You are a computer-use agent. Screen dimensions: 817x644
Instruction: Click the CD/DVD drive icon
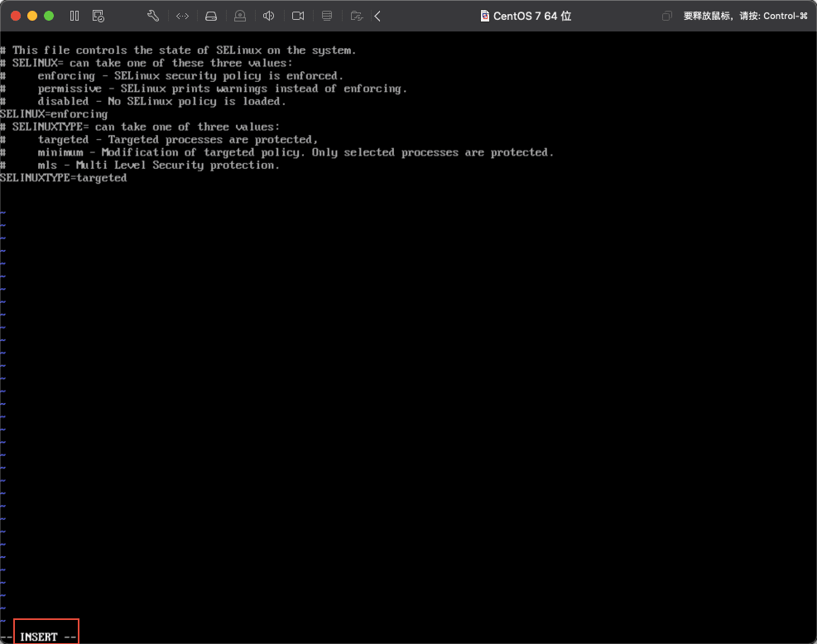tap(240, 16)
